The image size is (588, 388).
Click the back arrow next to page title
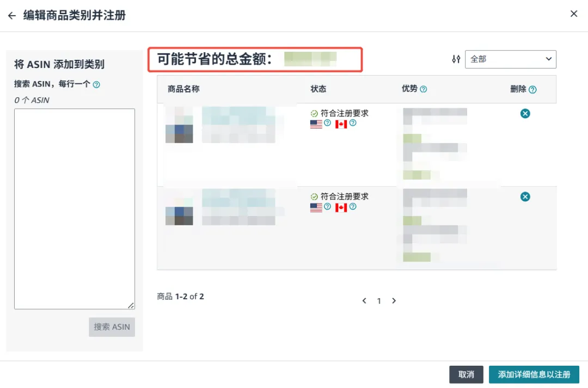tap(11, 15)
